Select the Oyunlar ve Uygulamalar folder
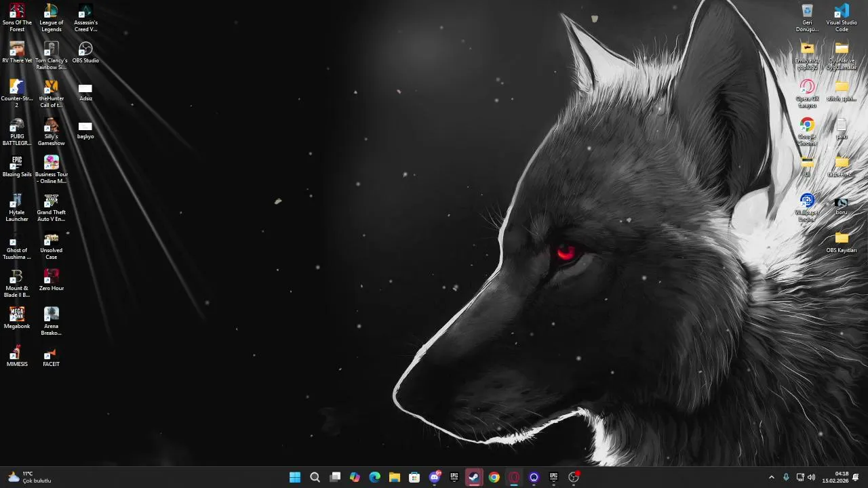The width and height of the screenshot is (868, 488). coord(842,56)
